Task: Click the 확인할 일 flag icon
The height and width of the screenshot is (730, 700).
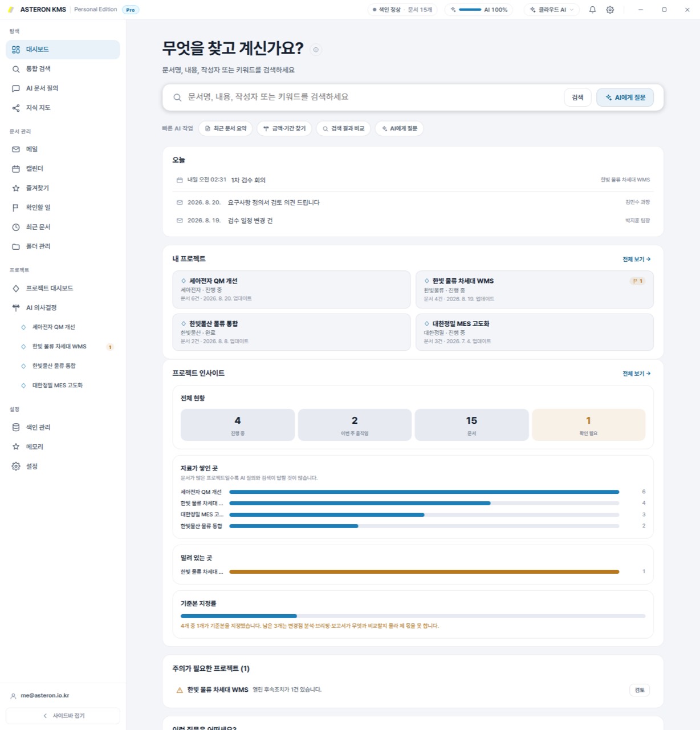Action: pos(16,208)
